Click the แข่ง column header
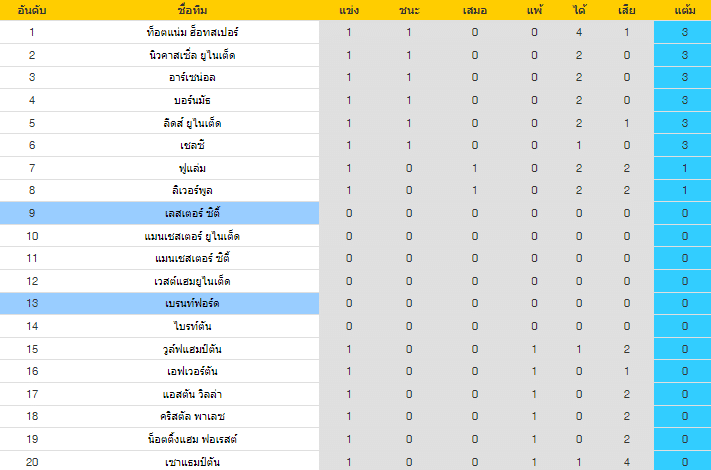Image resolution: width=711 pixels, height=470 pixels. pos(349,10)
